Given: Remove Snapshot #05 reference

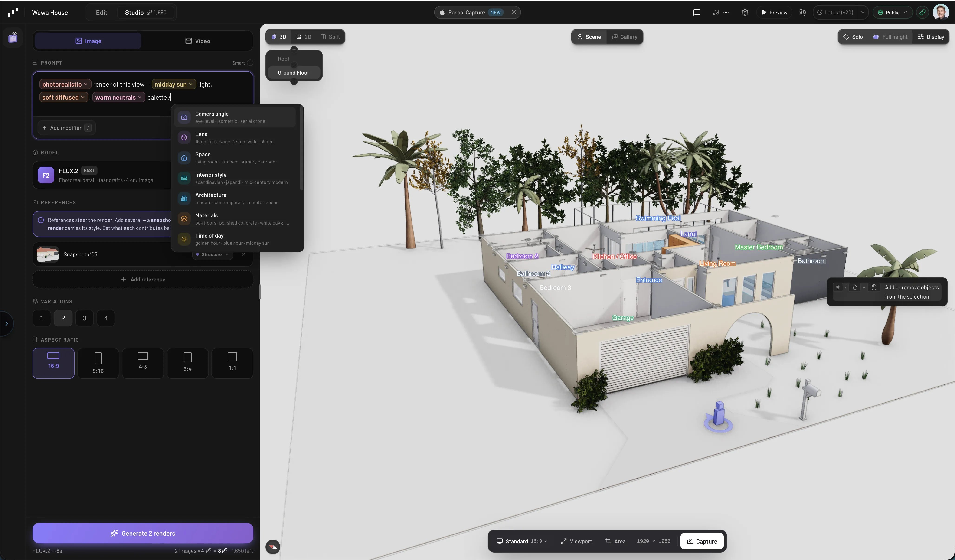Looking at the screenshot, I should (x=244, y=255).
